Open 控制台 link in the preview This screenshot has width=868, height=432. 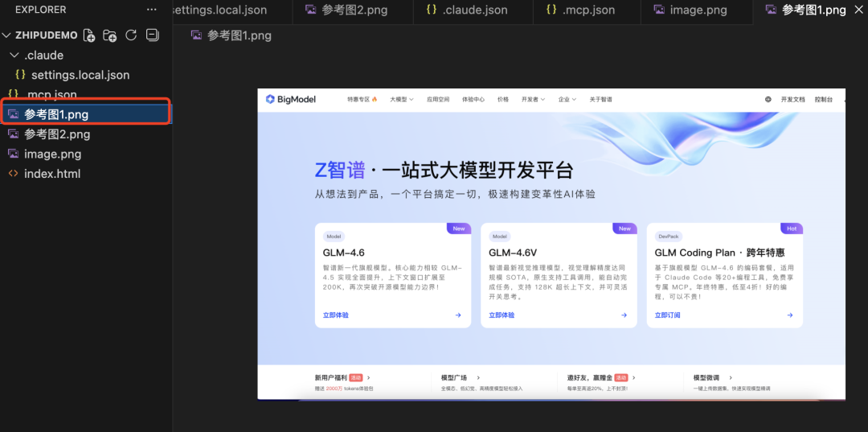(x=823, y=100)
